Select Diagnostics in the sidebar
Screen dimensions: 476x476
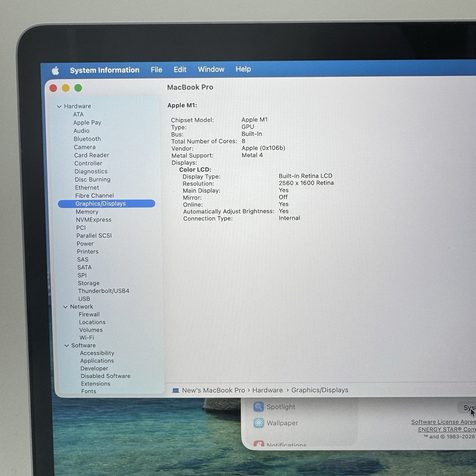point(91,171)
